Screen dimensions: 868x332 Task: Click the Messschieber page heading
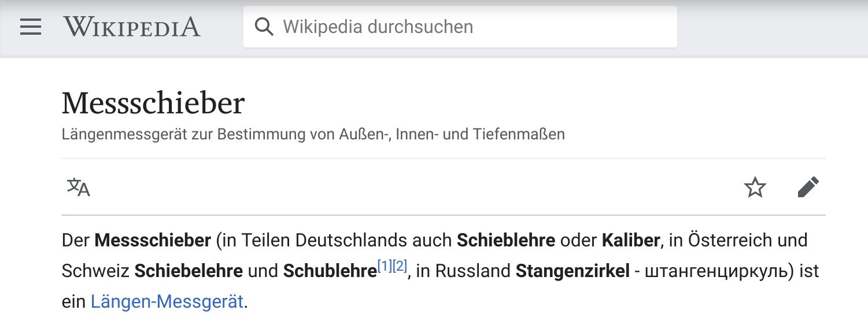tap(153, 104)
